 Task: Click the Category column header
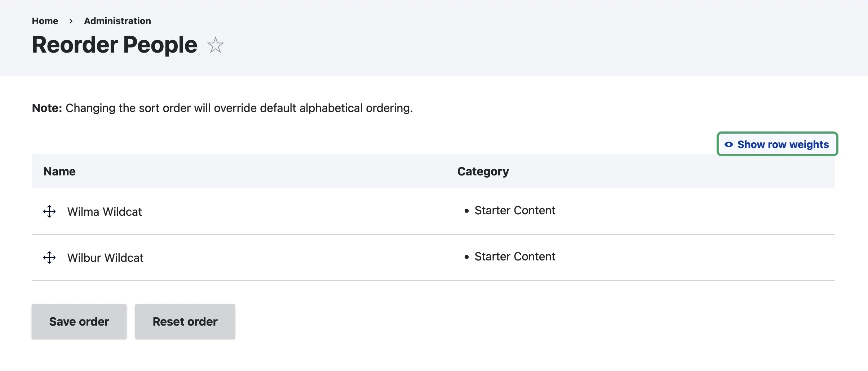click(483, 171)
